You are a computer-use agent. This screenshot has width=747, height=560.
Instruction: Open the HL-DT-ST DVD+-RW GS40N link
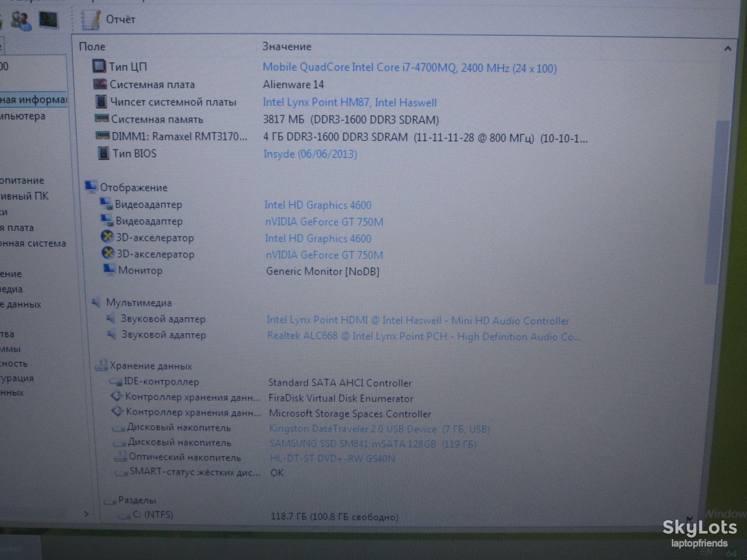[x=333, y=458]
